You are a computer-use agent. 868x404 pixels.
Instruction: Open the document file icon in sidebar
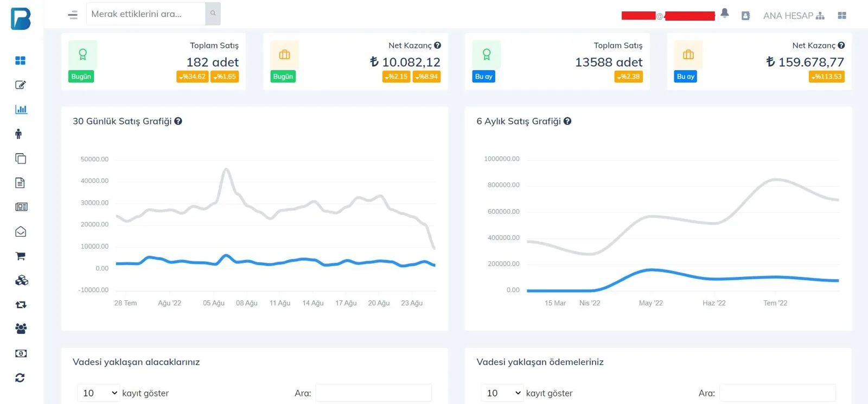click(x=20, y=183)
